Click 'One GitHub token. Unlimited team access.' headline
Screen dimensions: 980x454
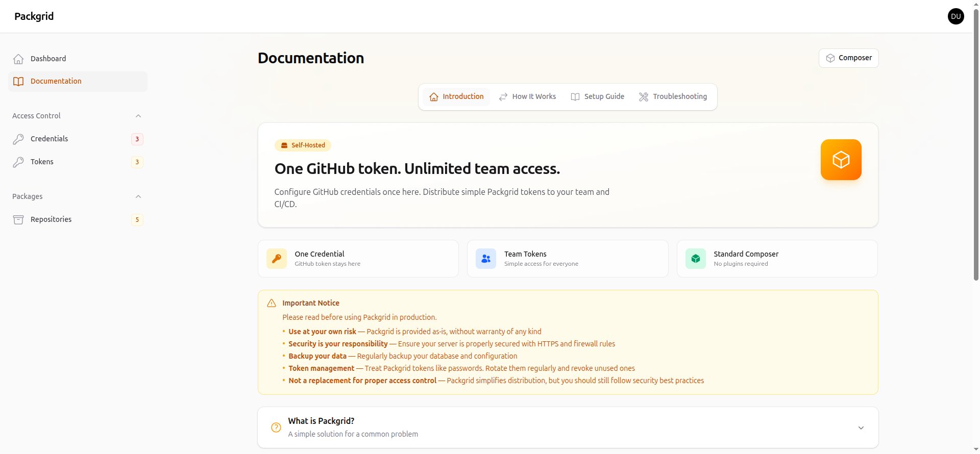click(x=417, y=169)
